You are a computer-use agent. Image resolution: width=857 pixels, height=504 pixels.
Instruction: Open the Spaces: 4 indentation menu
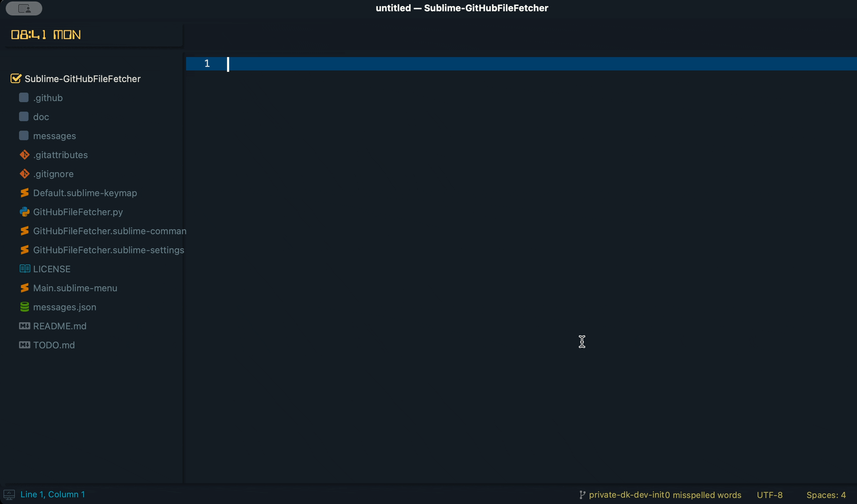[826, 495]
